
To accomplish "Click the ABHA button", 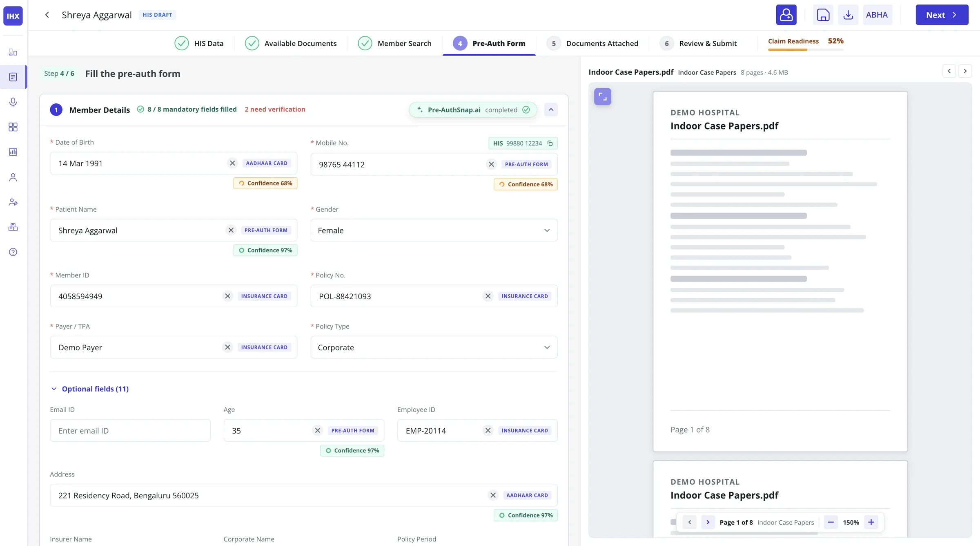I will click(x=877, y=15).
